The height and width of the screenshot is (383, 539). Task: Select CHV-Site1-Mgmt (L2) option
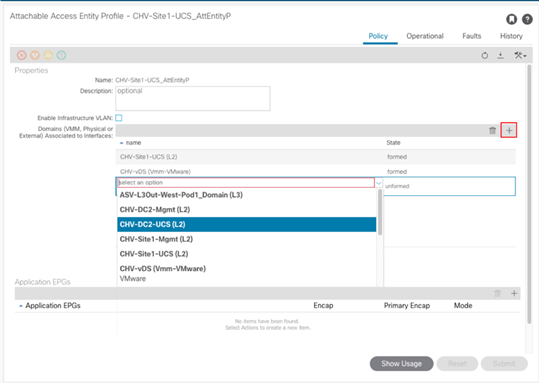[x=246, y=239]
